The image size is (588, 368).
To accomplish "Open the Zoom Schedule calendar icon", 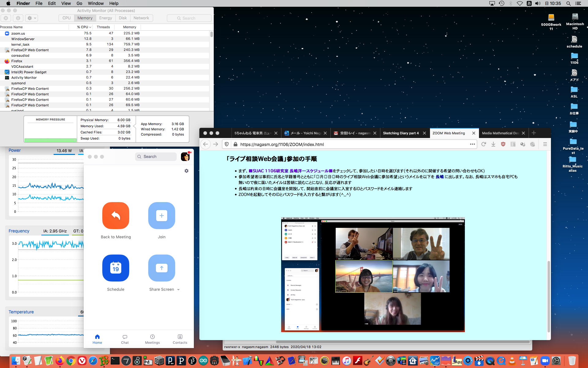I will (x=115, y=268).
